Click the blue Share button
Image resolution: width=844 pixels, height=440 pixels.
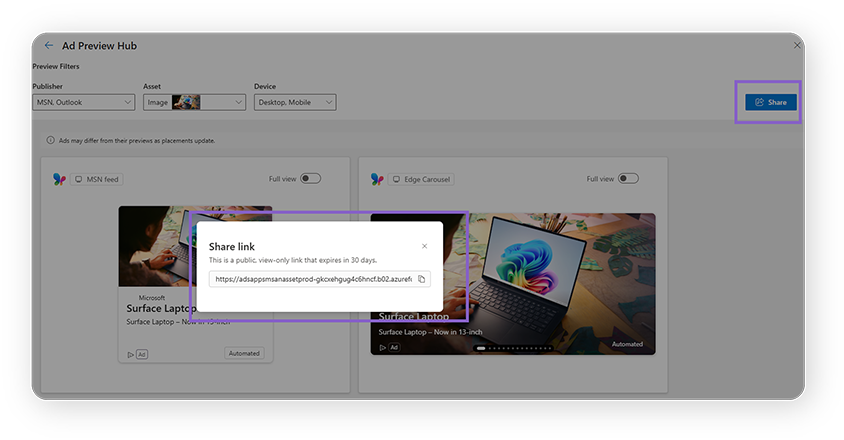pyautogui.click(x=770, y=102)
